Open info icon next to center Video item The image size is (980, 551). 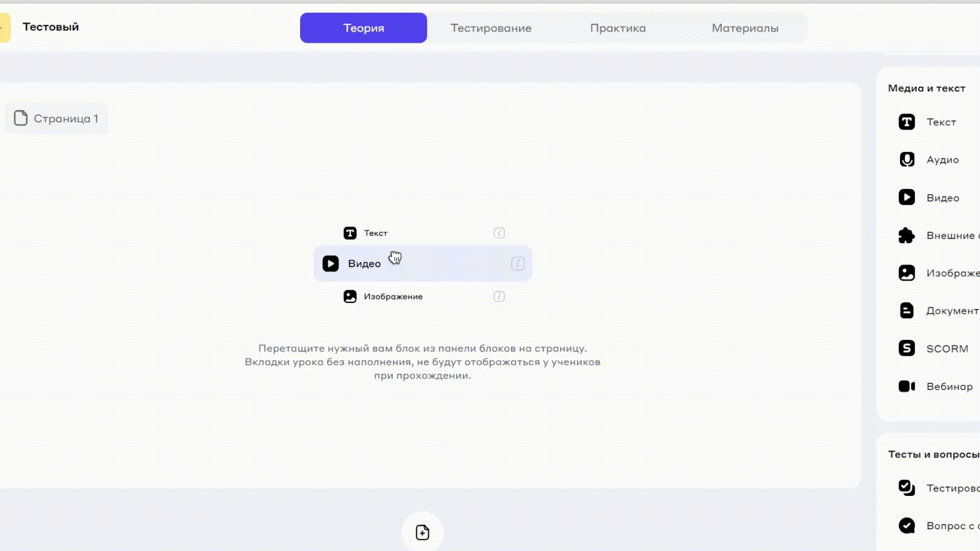point(518,264)
